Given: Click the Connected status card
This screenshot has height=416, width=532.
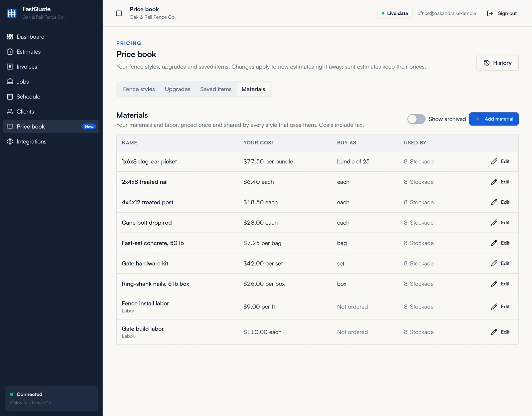Looking at the screenshot, I should [x=51, y=398].
